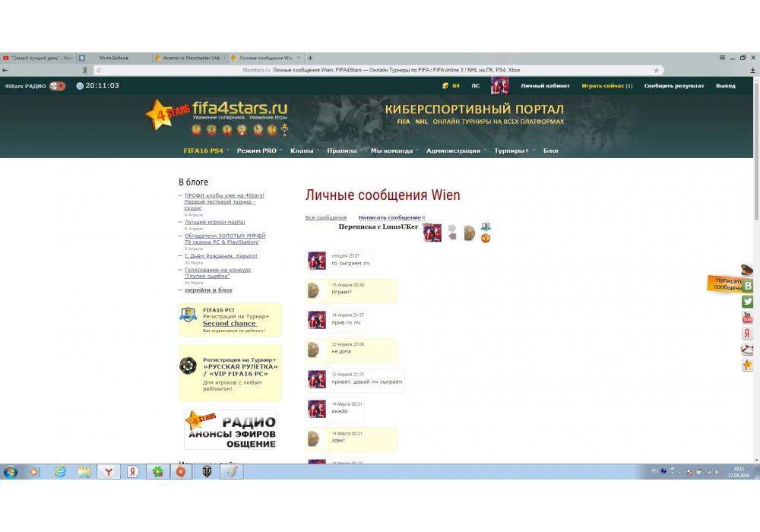Bookmark page with star icon

pos(657,70)
